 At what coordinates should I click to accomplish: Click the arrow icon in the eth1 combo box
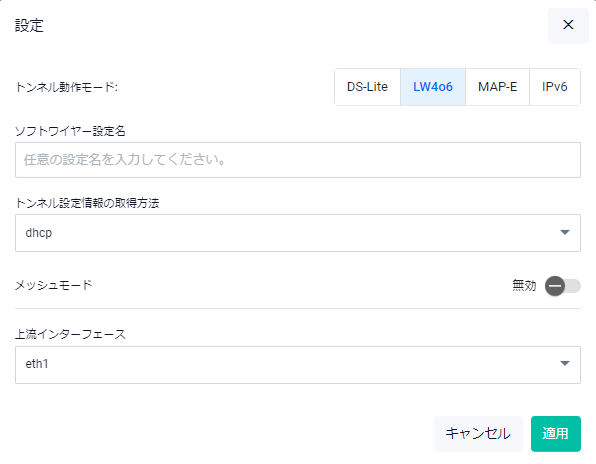(x=565, y=364)
